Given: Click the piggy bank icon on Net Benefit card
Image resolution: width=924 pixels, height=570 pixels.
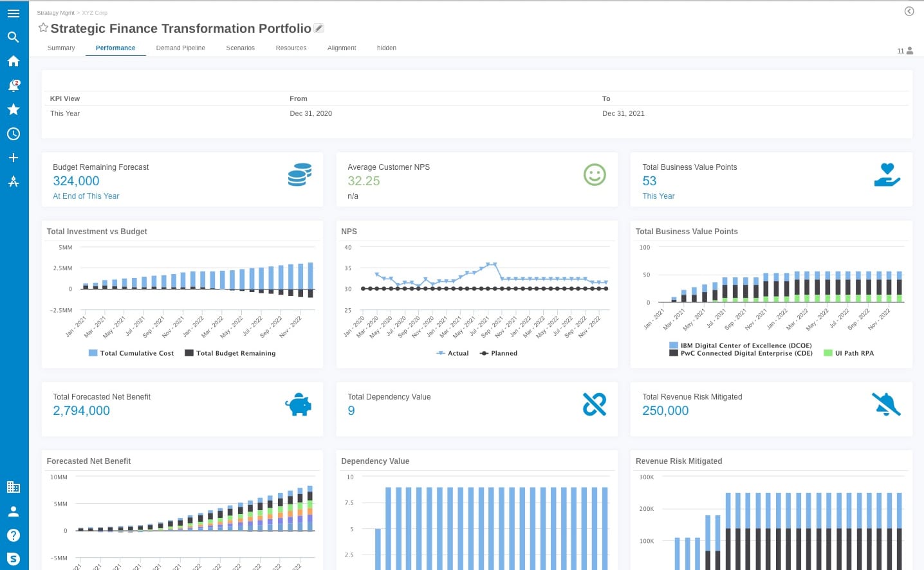Looking at the screenshot, I should pyautogui.click(x=299, y=405).
